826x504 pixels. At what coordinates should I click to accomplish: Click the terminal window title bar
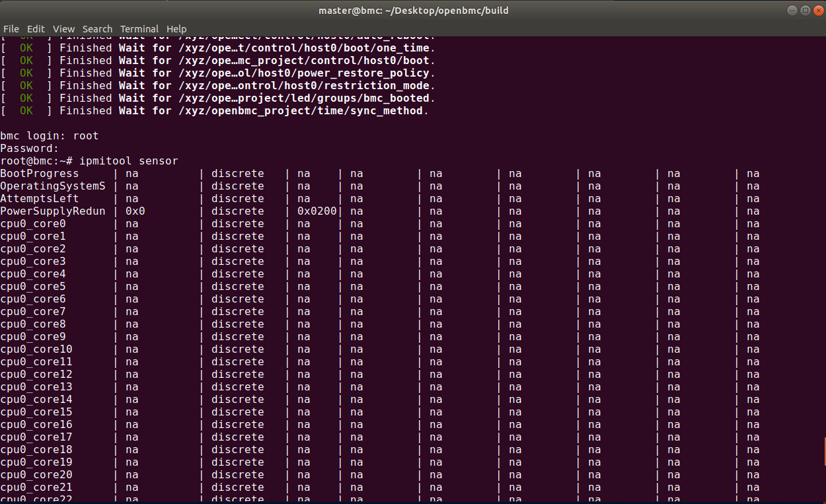click(x=413, y=10)
